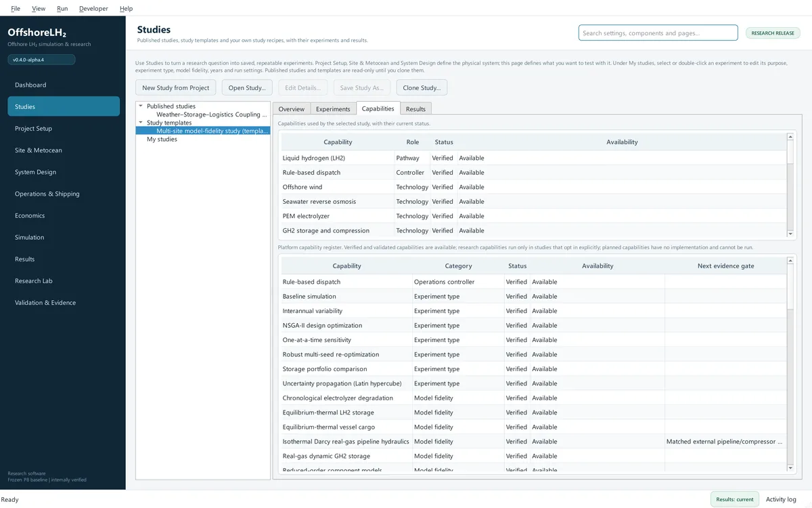The image size is (812, 508).
Task: Select Equilibrium-thermal LH2 storage row
Action: click(x=534, y=412)
